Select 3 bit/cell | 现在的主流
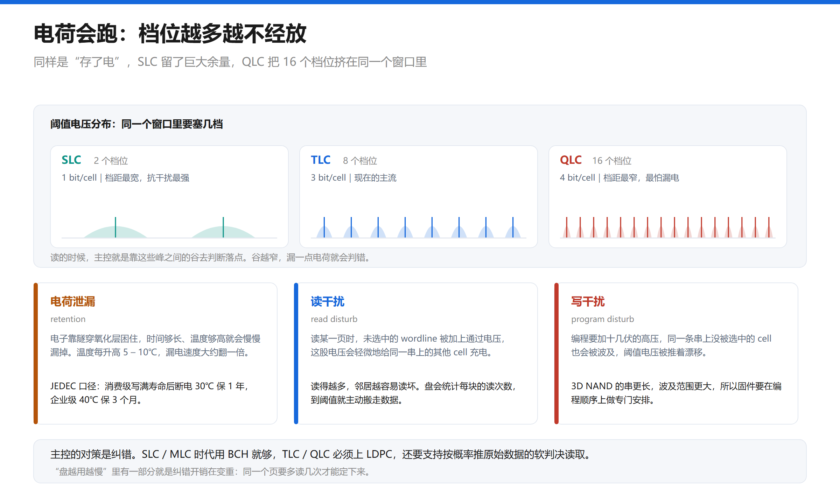 coord(353,178)
